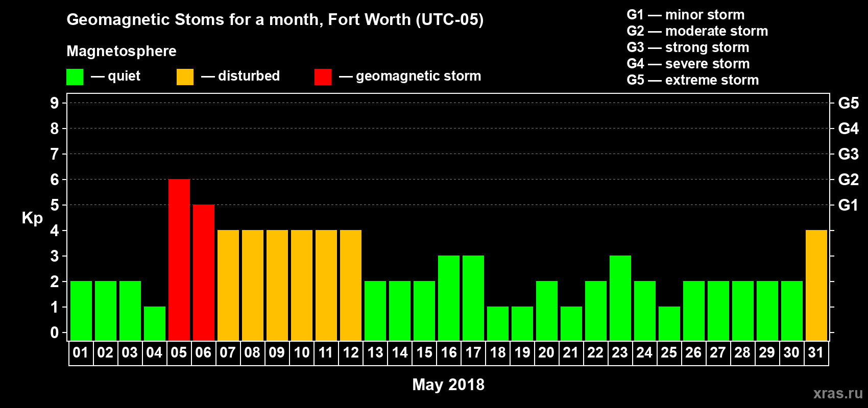Click the yellow disturbed legend swatch

(x=185, y=77)
